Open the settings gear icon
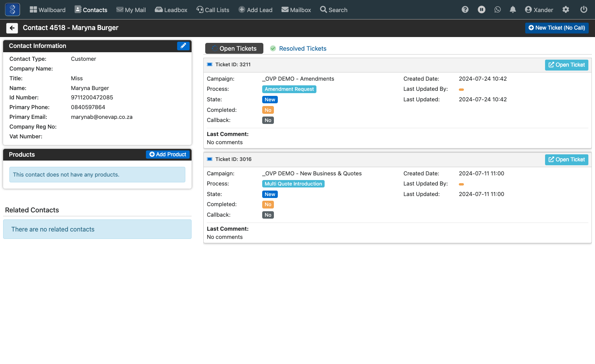595x364 pixels. (566, 10)
